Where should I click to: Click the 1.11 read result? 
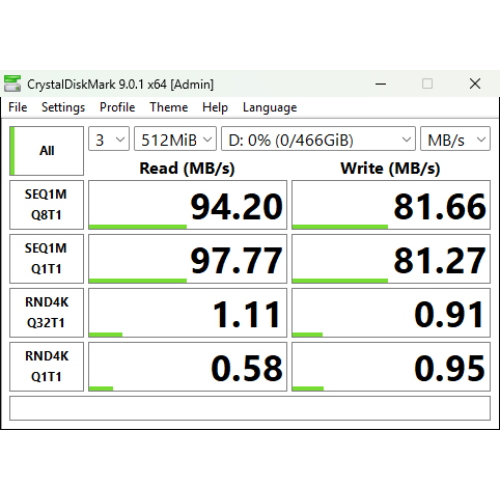click(x=187, y=313)
